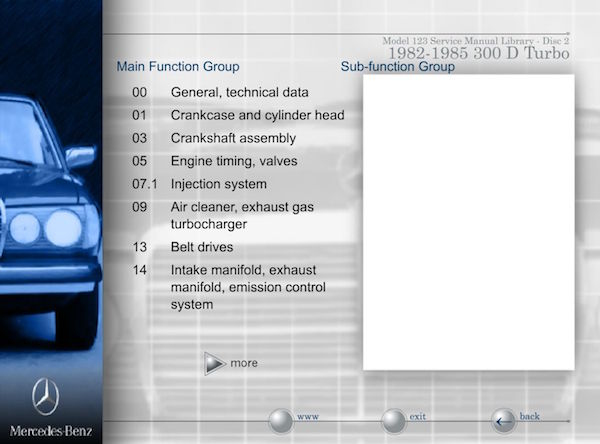Click the more arrow triangle icon
The image size is (600, 444).
[215, 363]
